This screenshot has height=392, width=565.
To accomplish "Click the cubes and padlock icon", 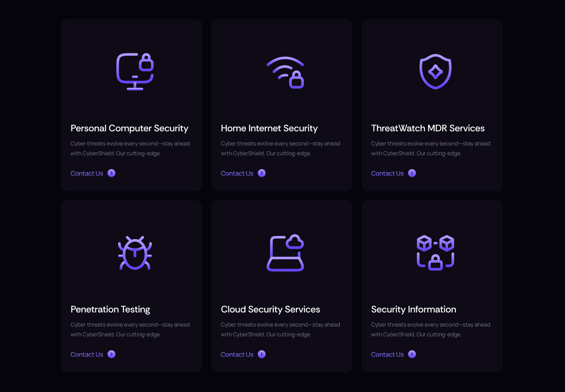I will coord(436,253).
